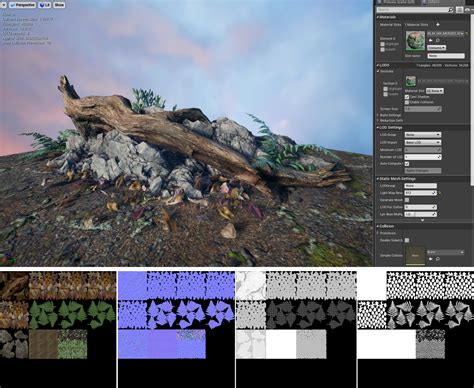Use selected asset arrow for Element 0 material
Screen dimensions: 474x388
[x=431, y=40]
